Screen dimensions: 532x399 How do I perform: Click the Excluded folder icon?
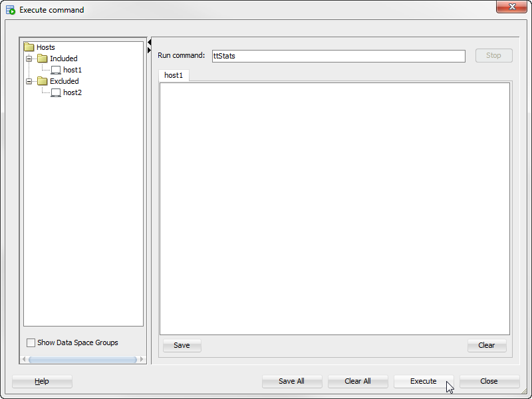[x=42, y=81]
